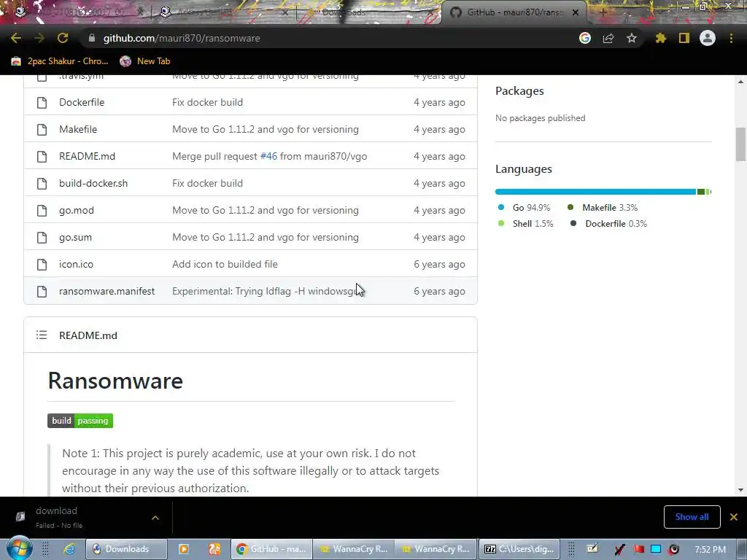Open the Dockerfile file link
The height and width of the screenshot is (560, 747).
pyautogui.click(x=82, y=102)
